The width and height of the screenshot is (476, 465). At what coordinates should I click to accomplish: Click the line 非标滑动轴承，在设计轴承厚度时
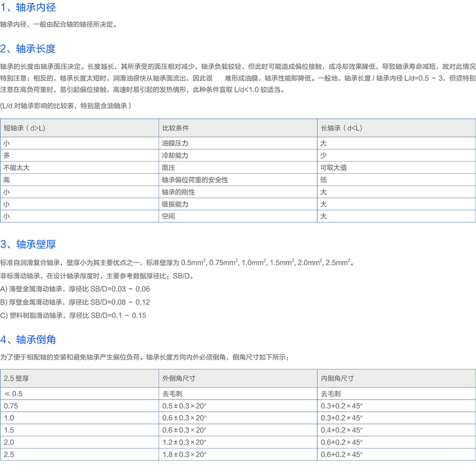pos(97,276)
